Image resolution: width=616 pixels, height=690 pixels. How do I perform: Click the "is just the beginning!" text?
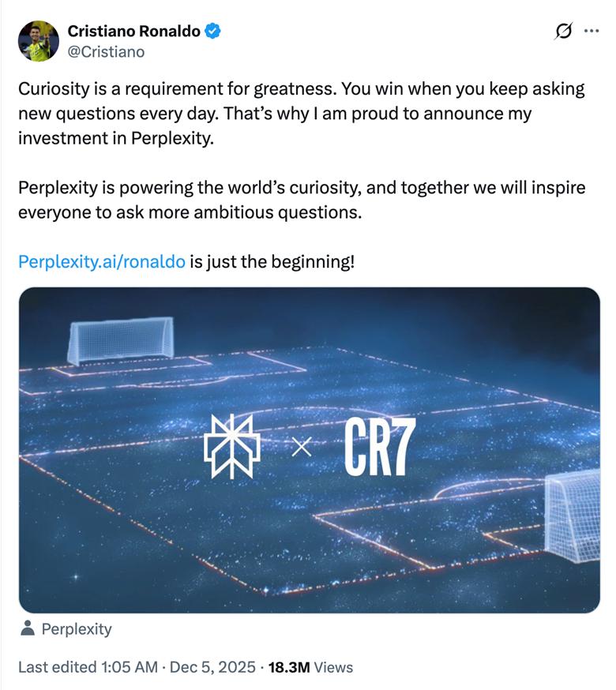[x=272, y=261]
